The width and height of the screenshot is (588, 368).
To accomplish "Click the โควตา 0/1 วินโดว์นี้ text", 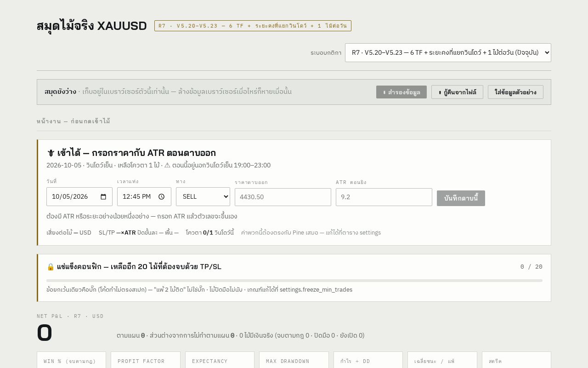I will pos(210,232).
